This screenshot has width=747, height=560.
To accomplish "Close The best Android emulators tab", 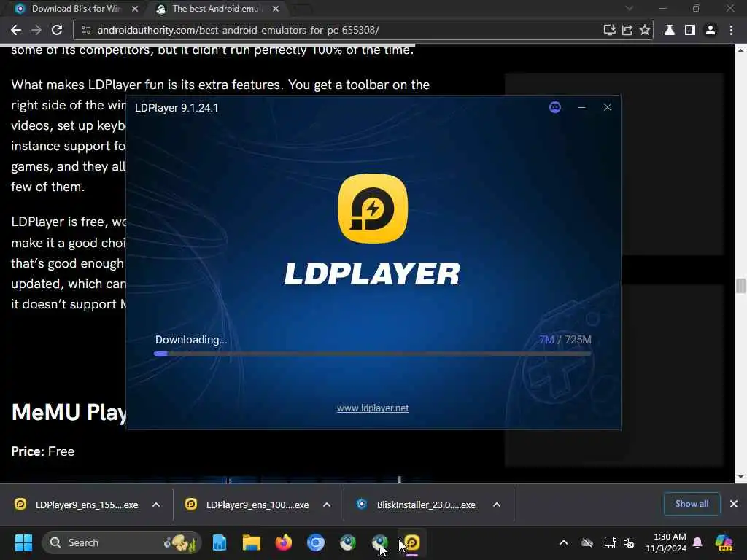I will click(x=275, y=9).
